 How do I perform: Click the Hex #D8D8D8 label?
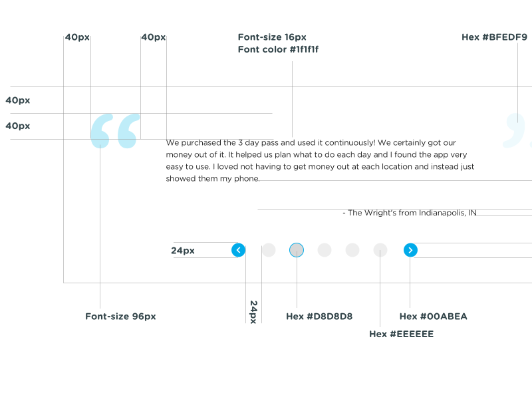(x=319, y=317)
